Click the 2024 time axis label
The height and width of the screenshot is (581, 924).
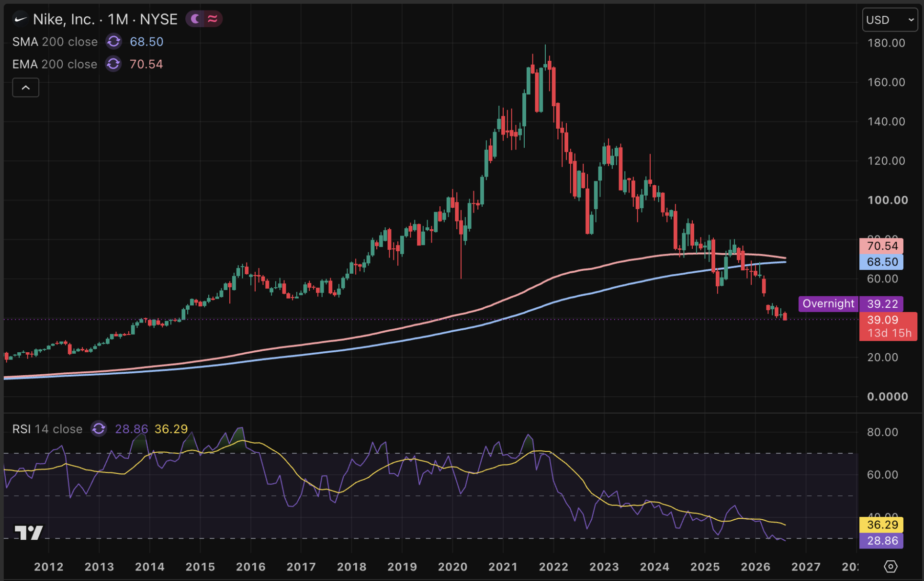655,567
